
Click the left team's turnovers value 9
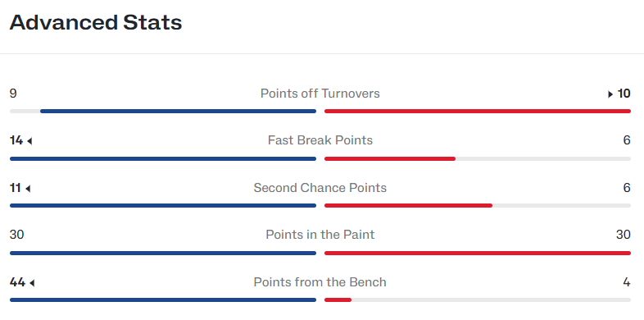[x=13, y=94]
